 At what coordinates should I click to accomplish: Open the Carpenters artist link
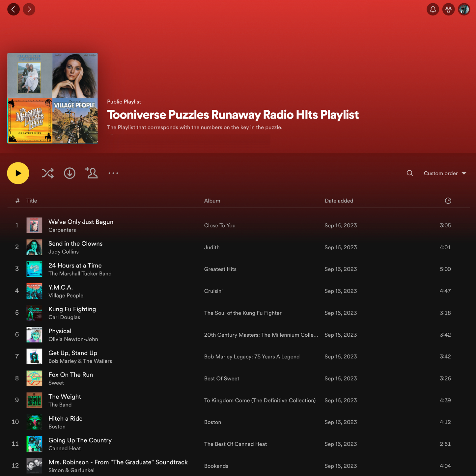pyautogui.click(x=62, y=230)
